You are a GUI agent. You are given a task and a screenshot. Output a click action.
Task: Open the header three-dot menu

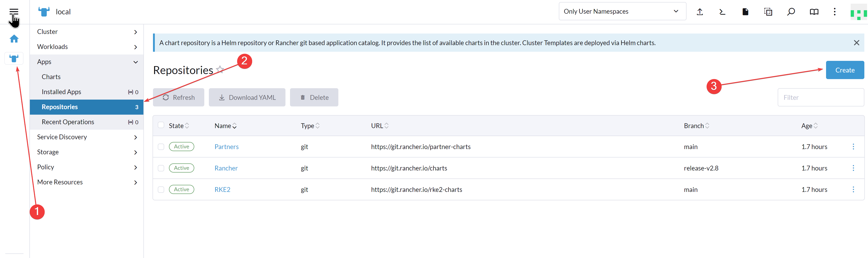coord(835,12)
